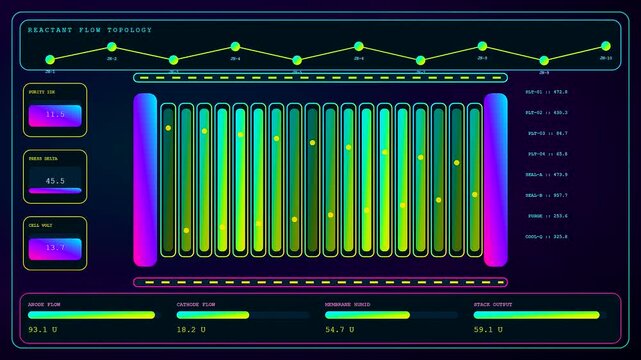
Task: Select the bottom dashed manifold channel
Action: click(320, 282)
